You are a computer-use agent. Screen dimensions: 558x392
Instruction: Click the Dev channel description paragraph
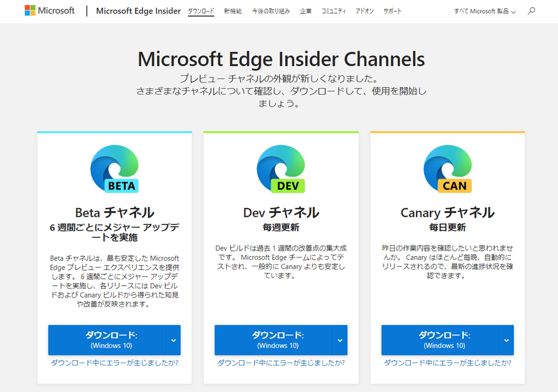click(x=281, y=262)
